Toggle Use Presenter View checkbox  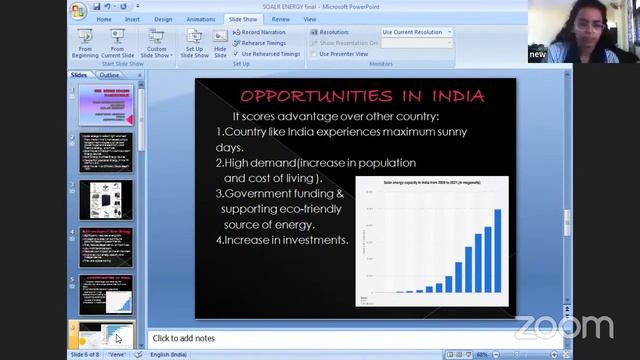(x=314, y=54)
